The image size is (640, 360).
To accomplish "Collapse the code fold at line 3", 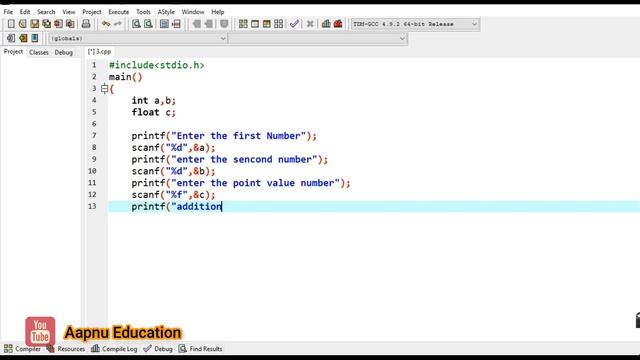I will click(104, 89).
